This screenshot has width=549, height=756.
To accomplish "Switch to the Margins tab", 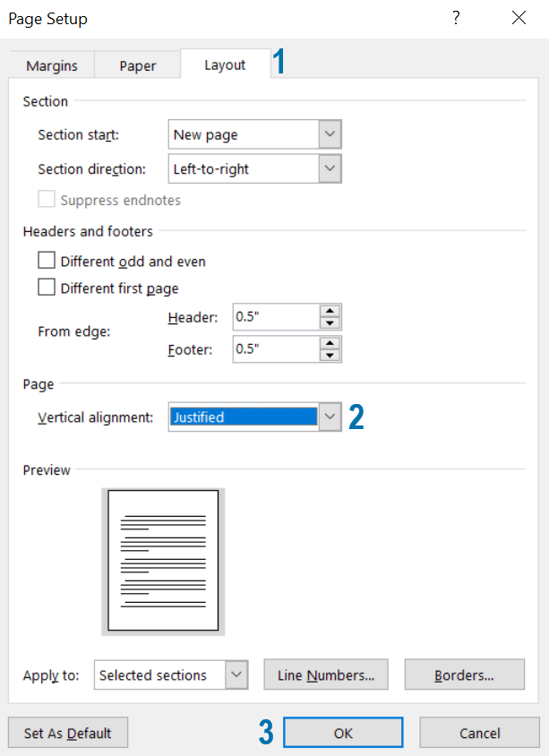I will point(51,65).
